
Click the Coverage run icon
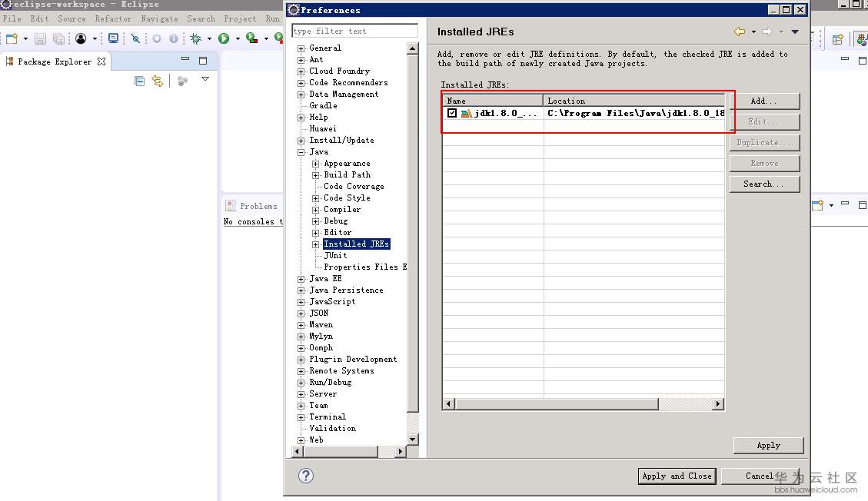tap(252, 38)
